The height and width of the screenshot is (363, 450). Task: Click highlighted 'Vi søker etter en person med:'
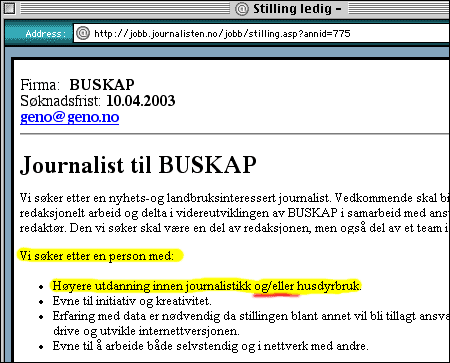click(x=97, y=256)
